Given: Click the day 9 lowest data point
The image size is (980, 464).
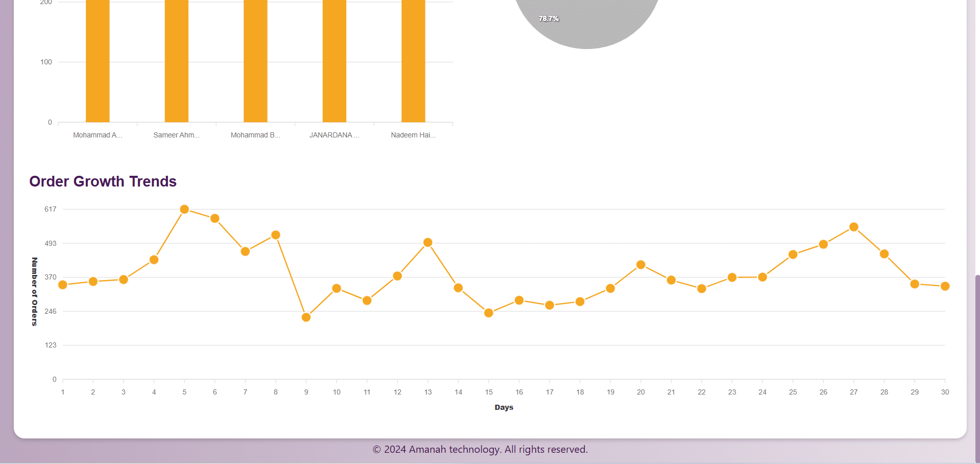Looking at the screenshot, I should [x=306, y=317].
